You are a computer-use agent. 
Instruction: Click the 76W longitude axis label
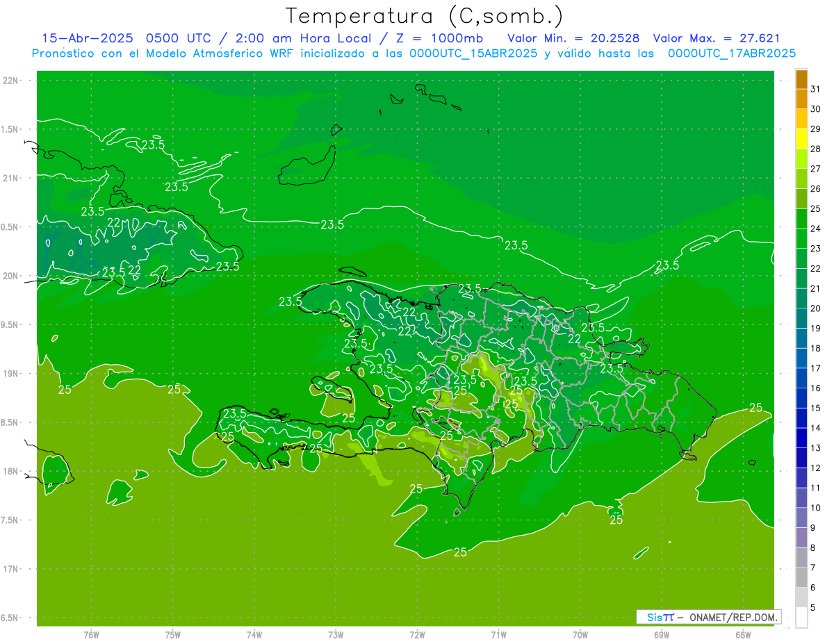click(x=92, y=635)
